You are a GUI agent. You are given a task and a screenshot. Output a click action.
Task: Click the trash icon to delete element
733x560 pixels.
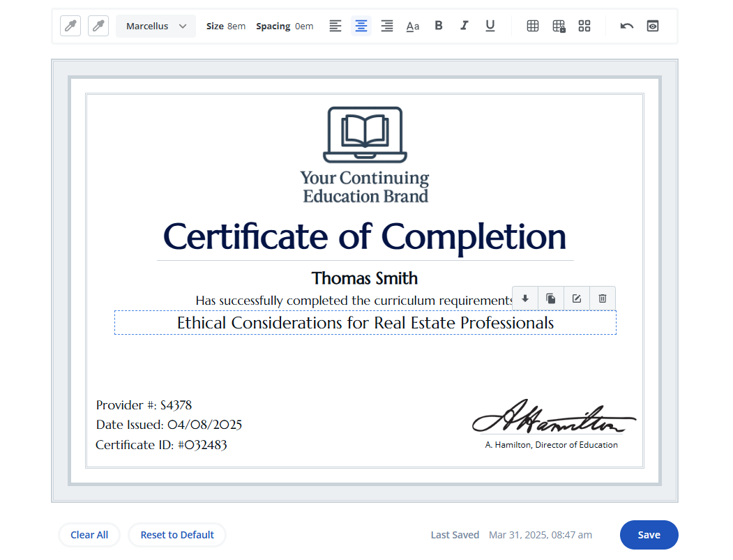click(603, 298)
